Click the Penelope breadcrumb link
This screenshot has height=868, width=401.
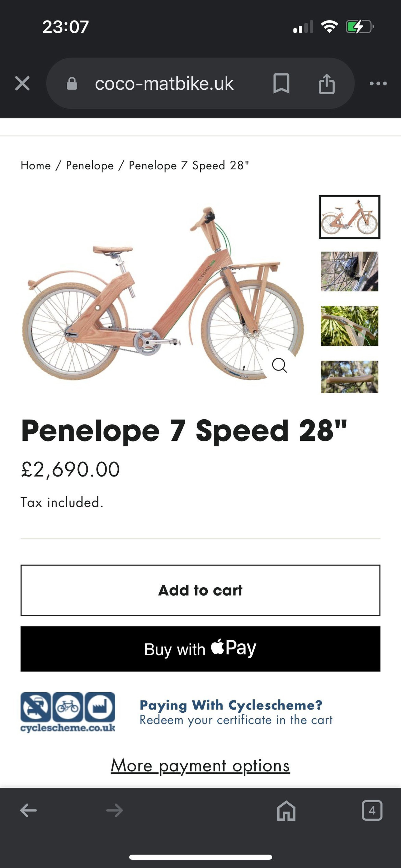(x=90, y=165)
